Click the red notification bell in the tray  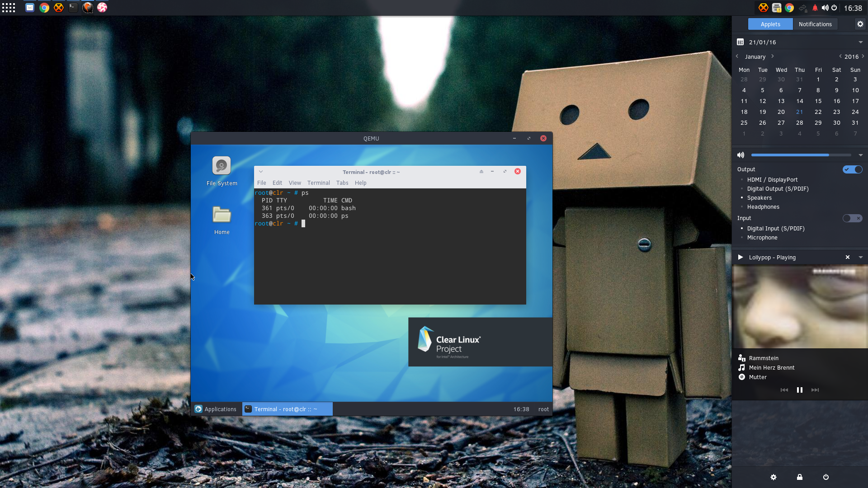(x=815, y=8)
